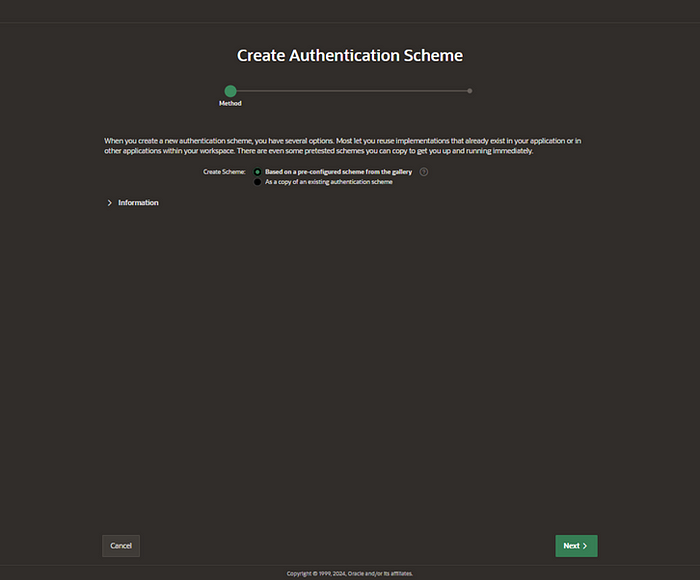Image resolution: width=700 pixels, height=580 pixels.
Task: Open help icon beside gallery scheme option
Action: click(424, 172)
